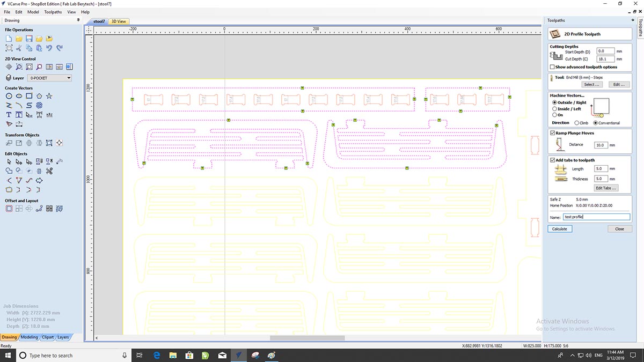The height and width of the screenshot is (362, 644).
Task: Click the Undo icon
Action: click(49, 48)
